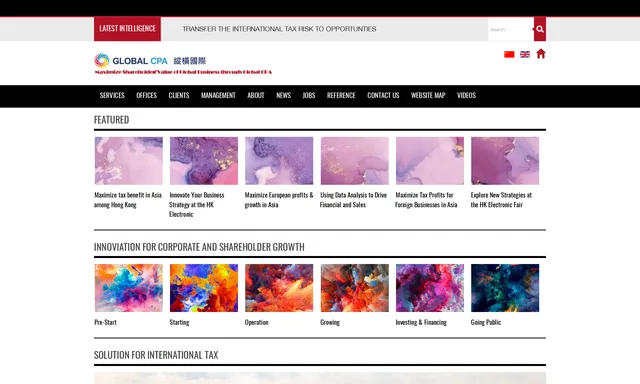Click 'Solution for International Tax' heading

(156, 355)
